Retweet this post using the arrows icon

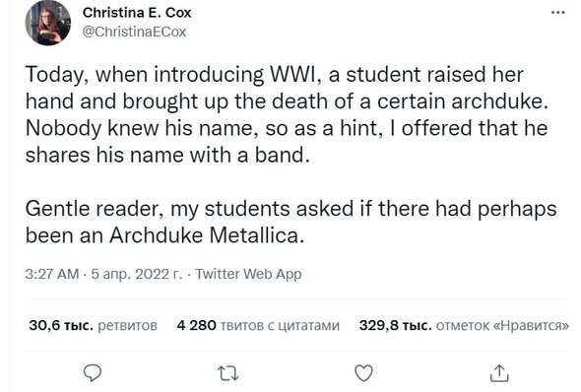pyautogui.click(x=227, y=373)
